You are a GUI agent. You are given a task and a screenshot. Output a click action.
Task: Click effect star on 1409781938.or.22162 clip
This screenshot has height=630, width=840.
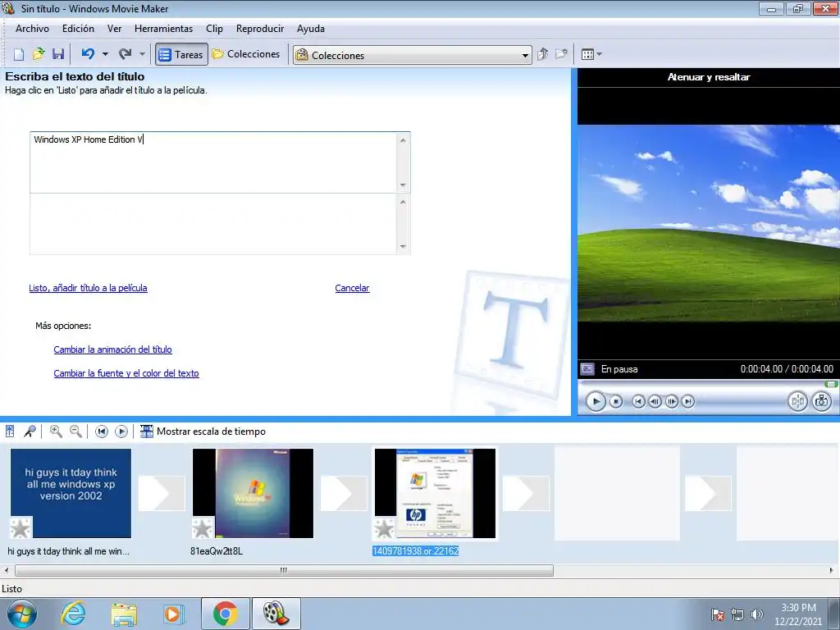(x=385, y=527)
